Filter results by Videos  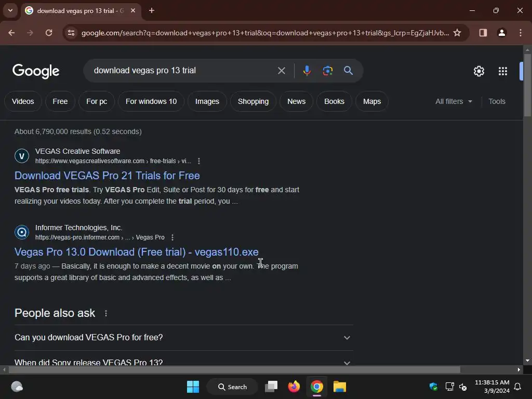click(x=23, y=101)
